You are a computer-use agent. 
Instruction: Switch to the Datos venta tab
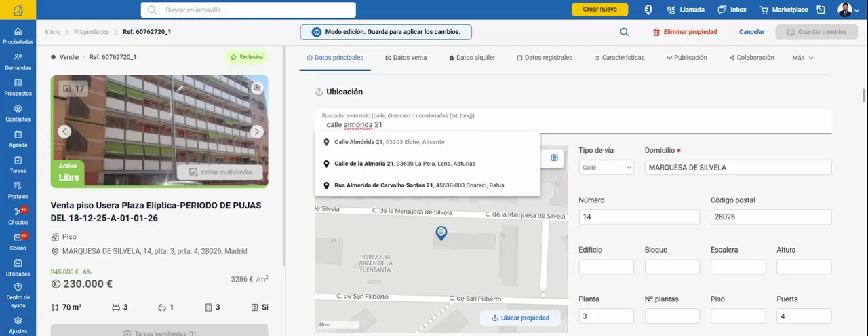406,58
